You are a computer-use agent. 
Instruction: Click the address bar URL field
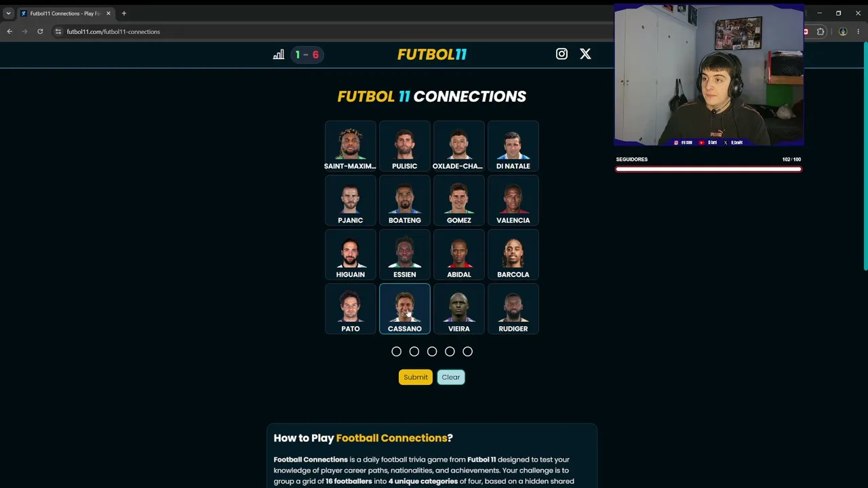click(x=332, y=31)
